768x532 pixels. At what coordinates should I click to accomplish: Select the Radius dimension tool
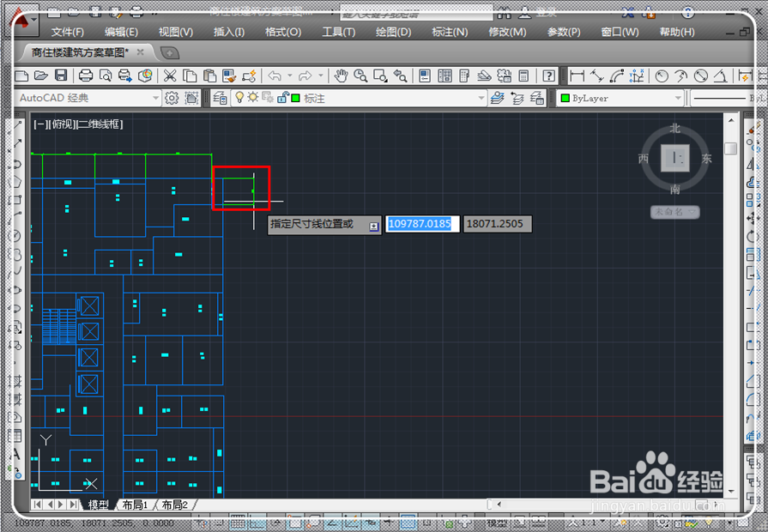662,76
